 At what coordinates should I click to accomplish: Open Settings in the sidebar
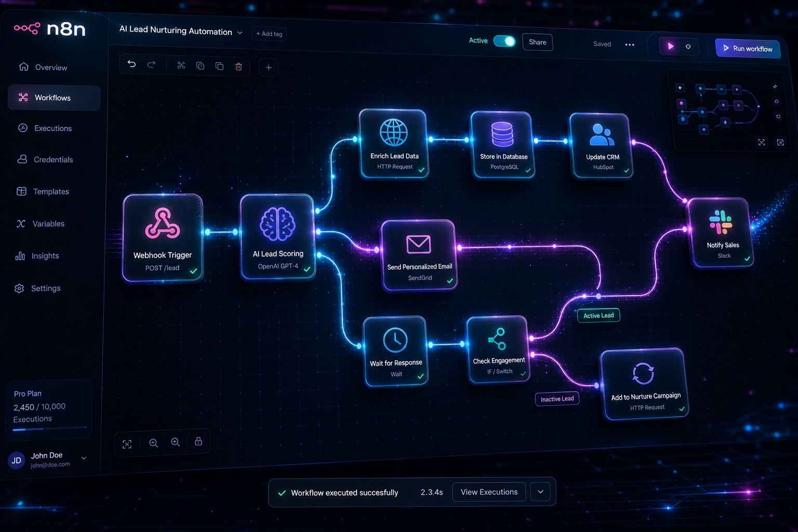coord(38,288)
